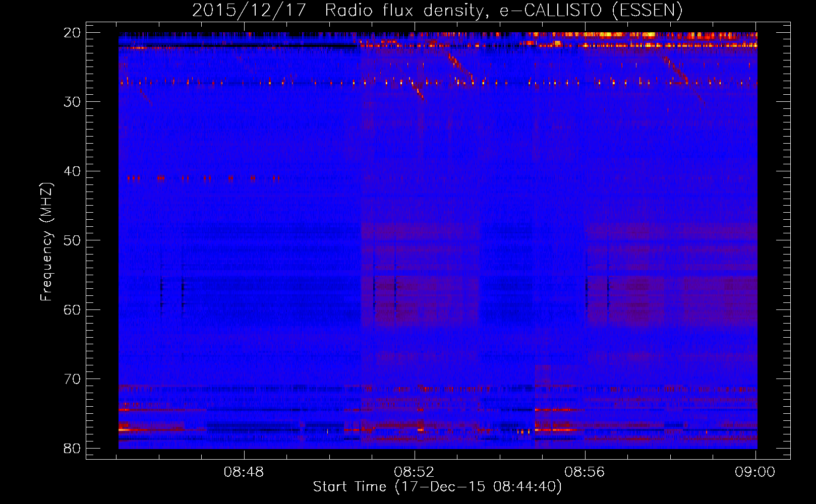Click the 50 frequency tick label
The image size is (816, 504).
73,240
